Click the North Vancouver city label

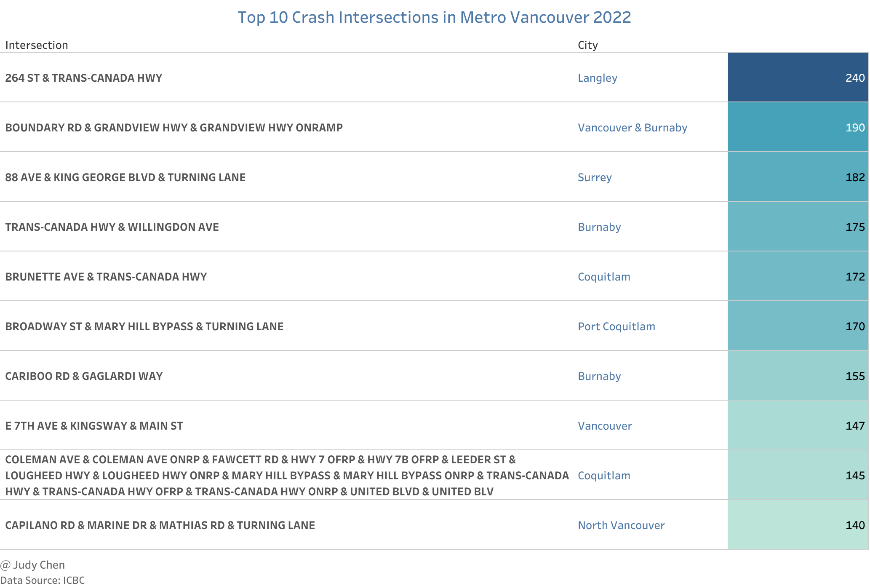621,525
